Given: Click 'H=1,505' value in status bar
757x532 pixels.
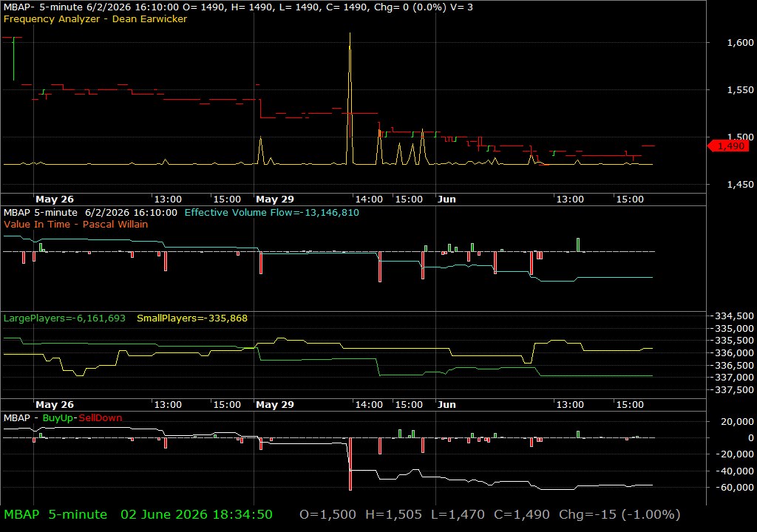Looking at the screenshot, I should [393, 514].
